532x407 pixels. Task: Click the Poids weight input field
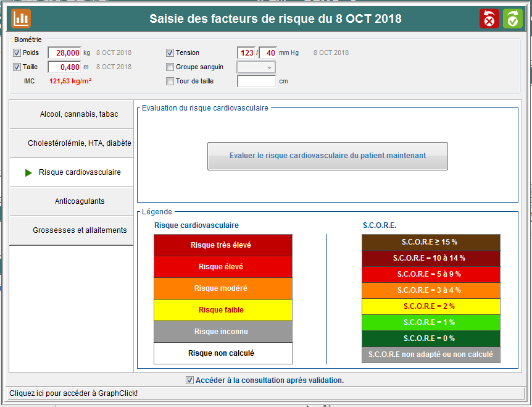tap(64, 53)
